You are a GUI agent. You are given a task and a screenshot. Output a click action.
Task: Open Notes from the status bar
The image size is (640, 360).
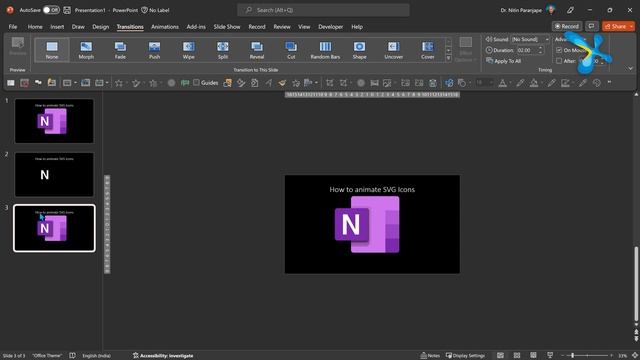point(430,356)
